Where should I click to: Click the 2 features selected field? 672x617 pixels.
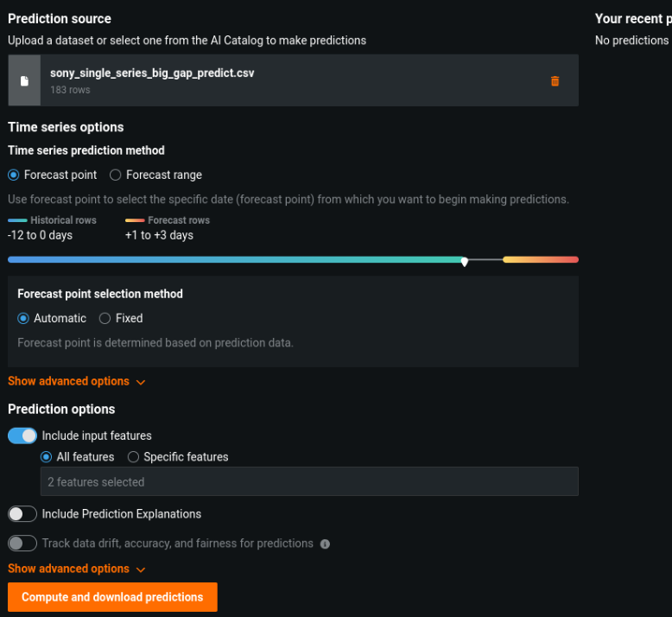(x=309, y=481)
